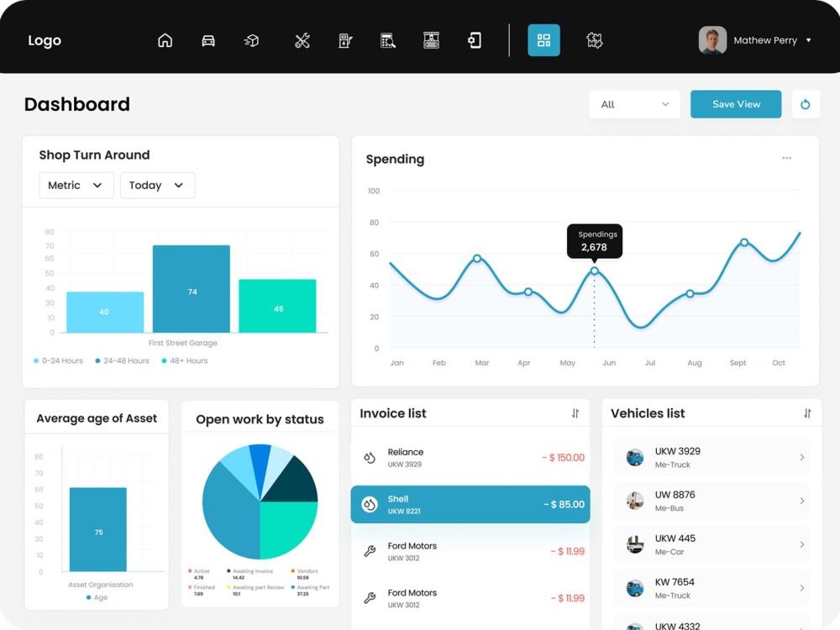Click Mathew Perry profile avatar

712,40
